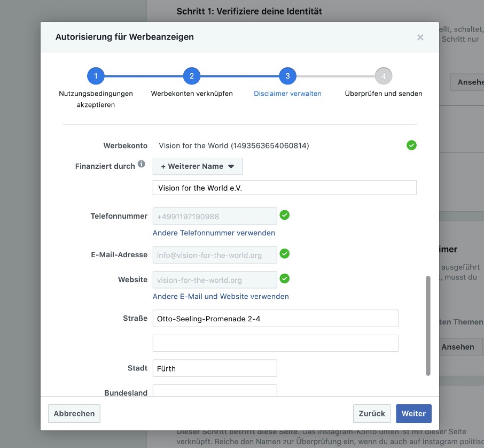Click the Überprüfen und senden label
The image size is (484, 448).
tap(384, 94)
